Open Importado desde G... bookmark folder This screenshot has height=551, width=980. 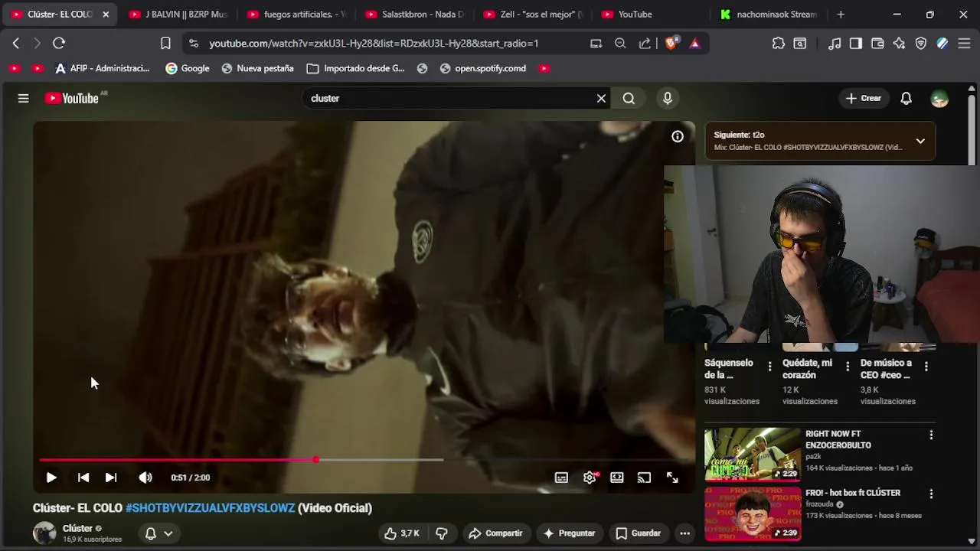coord(355,68)
